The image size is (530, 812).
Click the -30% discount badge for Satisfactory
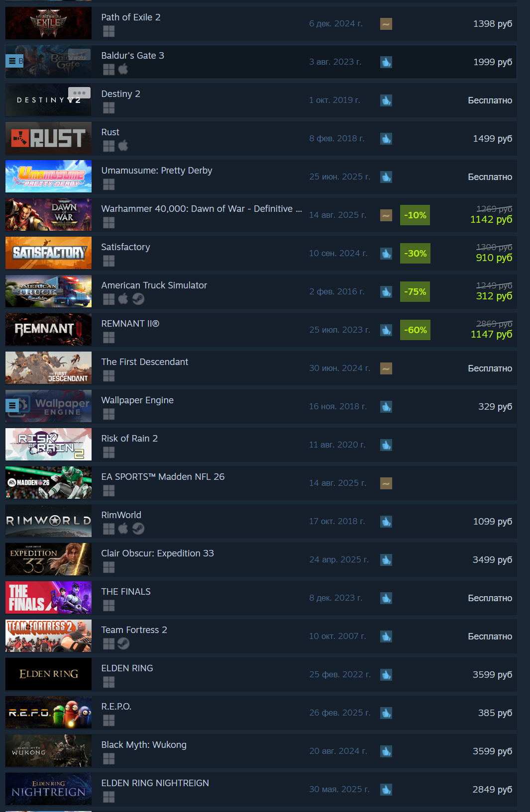pyautogui.click(x=415, y=254)
